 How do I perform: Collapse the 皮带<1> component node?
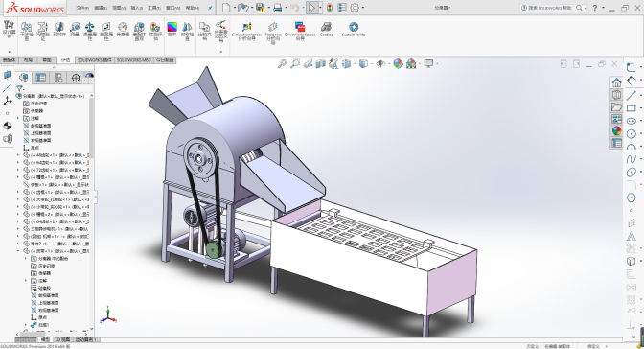click(18, 251)
